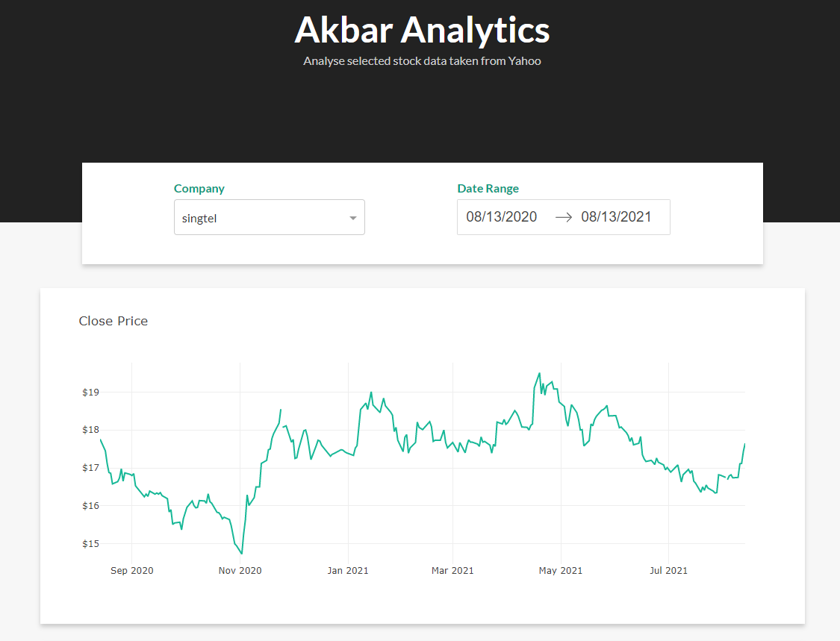This screenshot has height=641, width=840.
Task: Select the start date 08/13/2020
Action: (501, 217)
